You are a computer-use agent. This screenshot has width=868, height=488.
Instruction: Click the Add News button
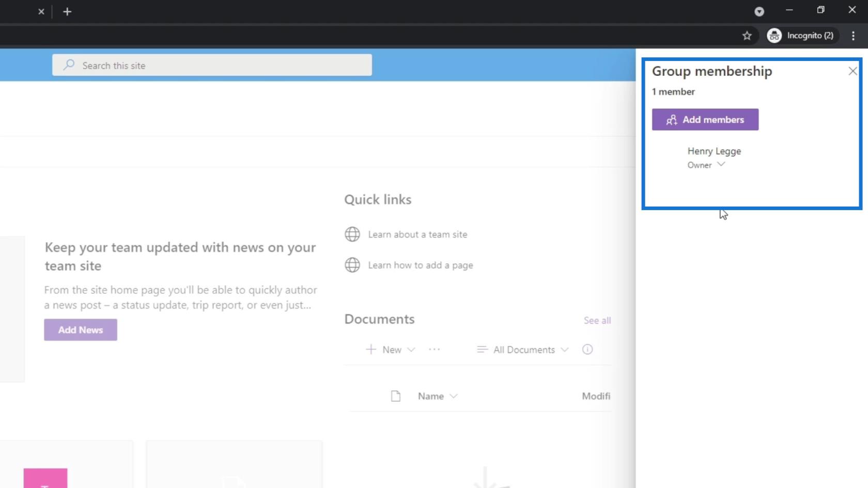click(x=81, y=329)
